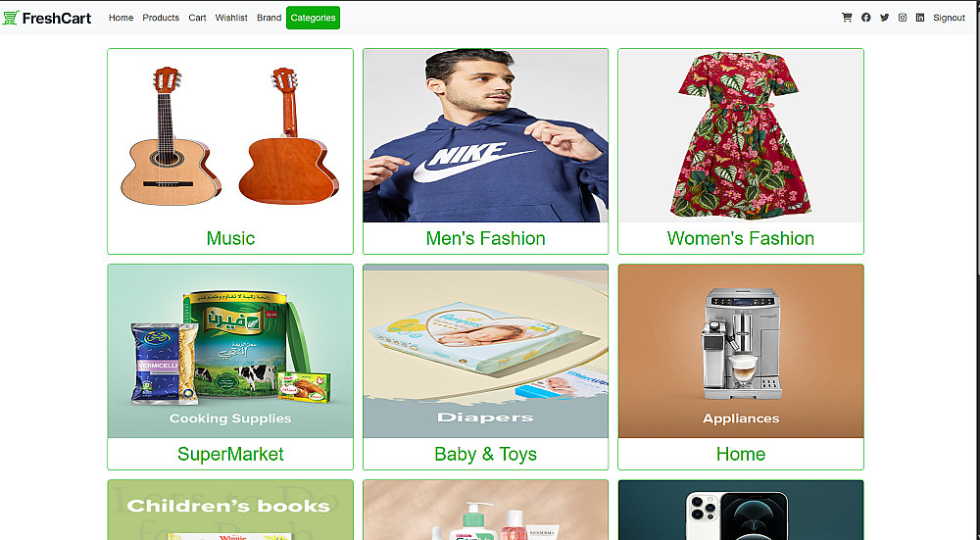Choose the SuperMarket category card

coord(230,367)
